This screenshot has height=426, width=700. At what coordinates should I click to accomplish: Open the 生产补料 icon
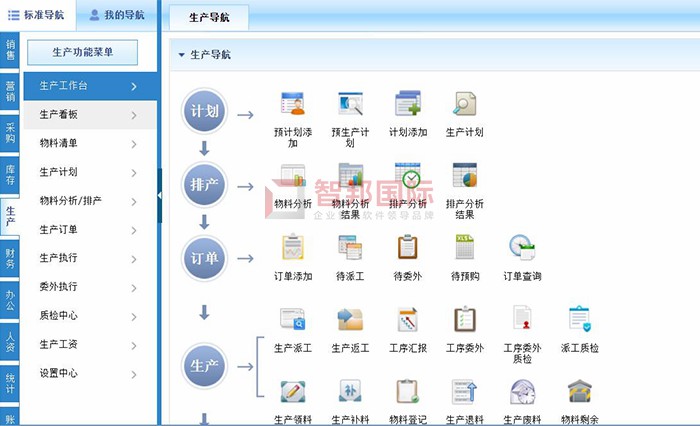pyautogui.click(x=350, y=392)
